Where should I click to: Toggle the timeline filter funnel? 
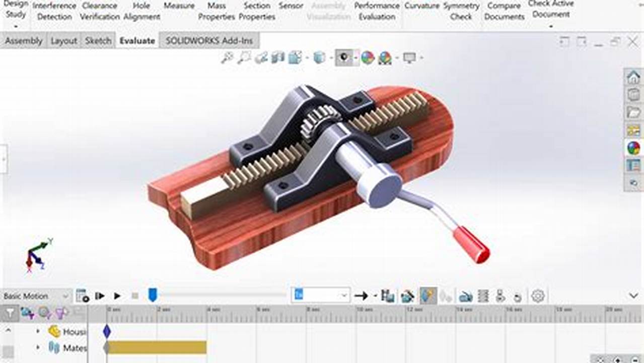click(9, 314)
